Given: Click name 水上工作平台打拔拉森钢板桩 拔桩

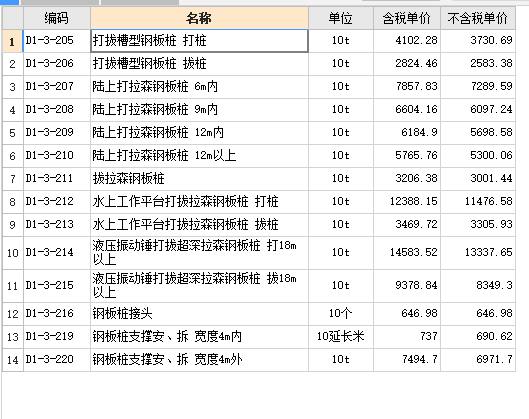Looking at the screenshot, I should [199, 225].
